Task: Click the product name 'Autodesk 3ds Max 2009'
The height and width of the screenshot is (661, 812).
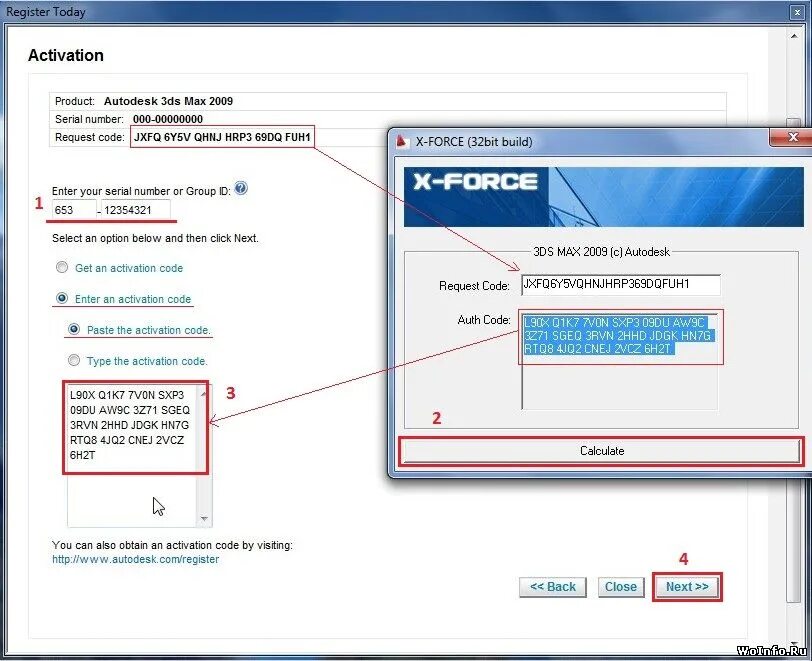Action: (x=168, y=101)
